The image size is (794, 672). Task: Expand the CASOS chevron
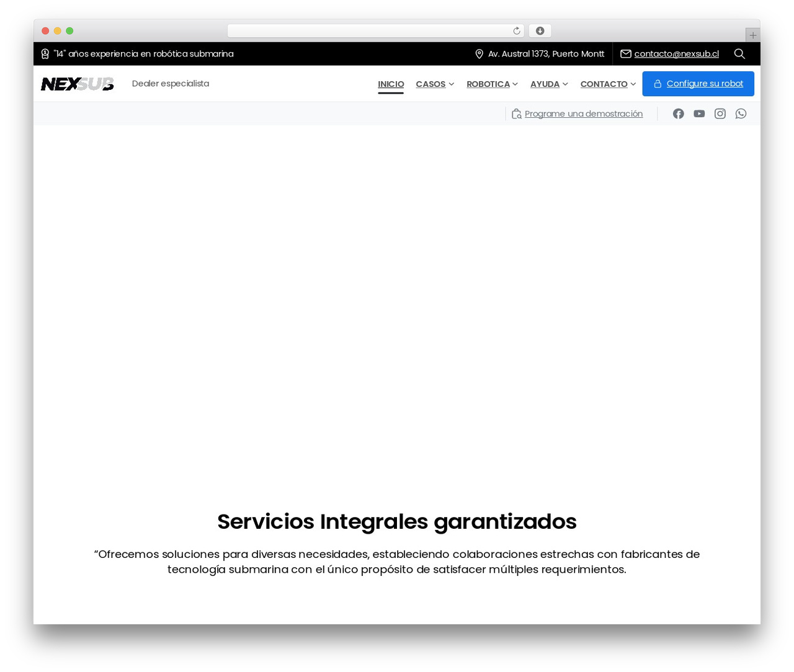[x=452, y=84]
